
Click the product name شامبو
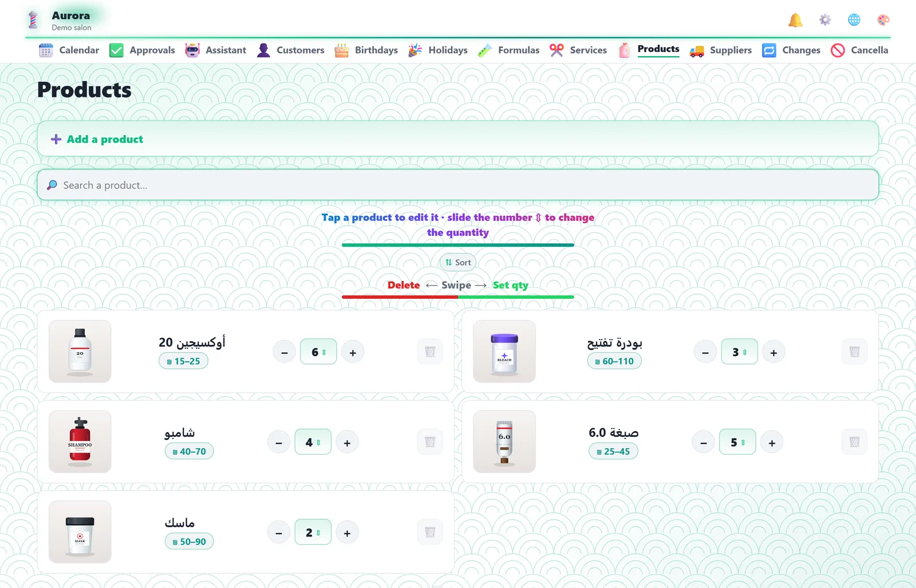click(180, 433)
